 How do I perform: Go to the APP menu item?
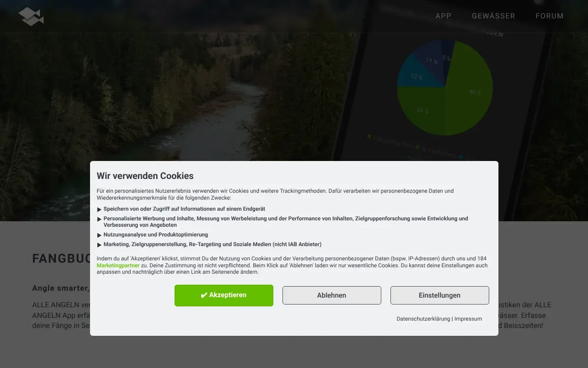[443, 16]
